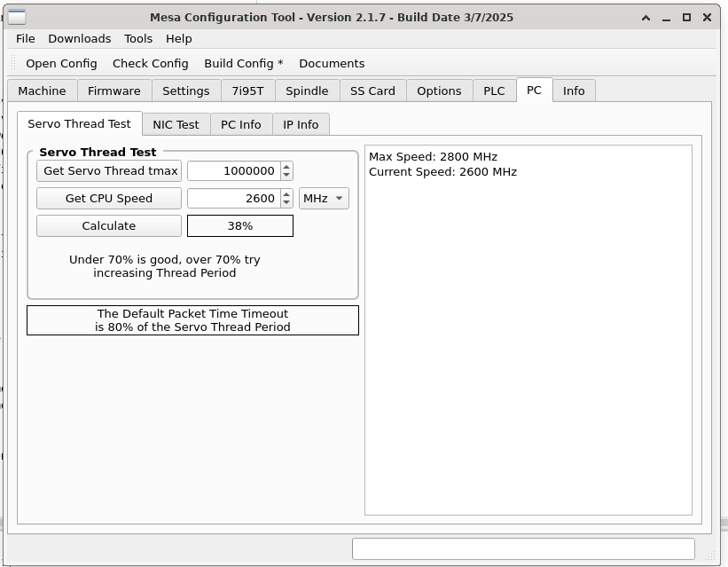The height and width of the screenshot is (567, 728).
Task: Increase the CPU speed value
Action: [x=286, y=193]
